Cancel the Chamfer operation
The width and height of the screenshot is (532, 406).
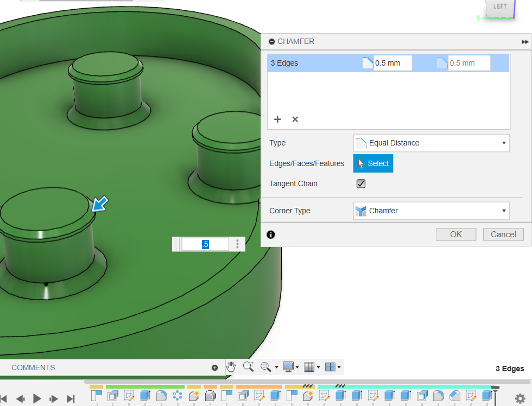(x=503, y=234)
